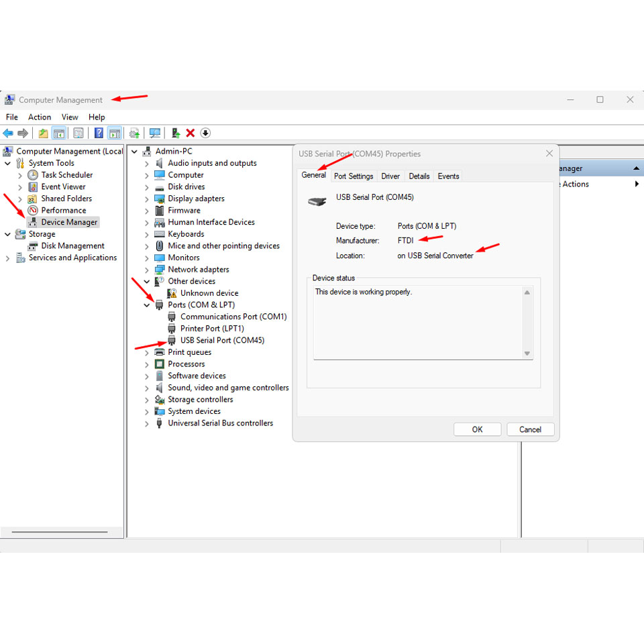The width and height of the screenshot is (644, 644).
Task: Expand the Event Viewer node
Action: tap(19, 187)
